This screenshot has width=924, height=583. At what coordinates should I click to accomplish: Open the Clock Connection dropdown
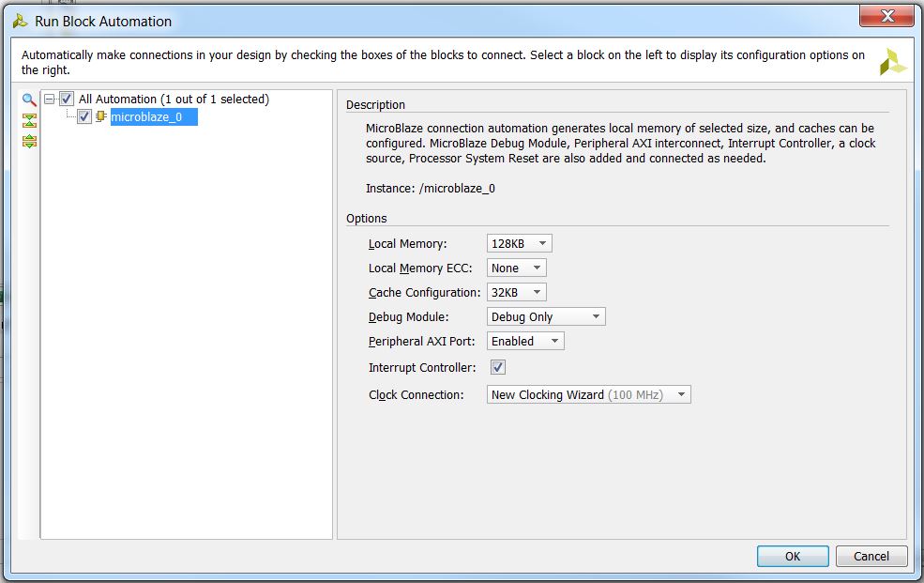coord(589,394)
